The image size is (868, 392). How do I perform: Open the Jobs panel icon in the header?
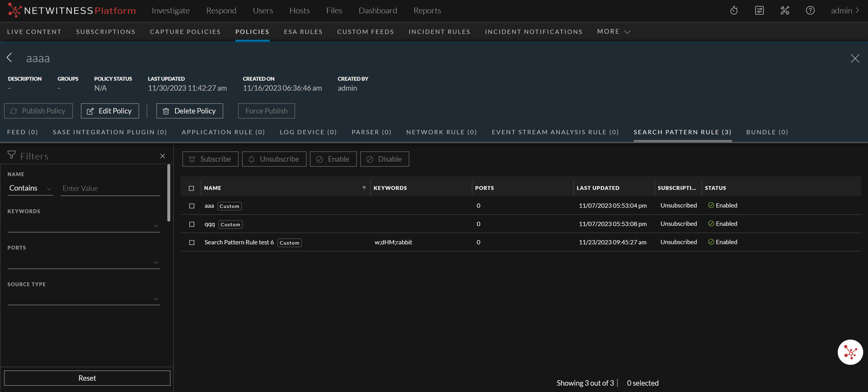click(x=759, y=10)
